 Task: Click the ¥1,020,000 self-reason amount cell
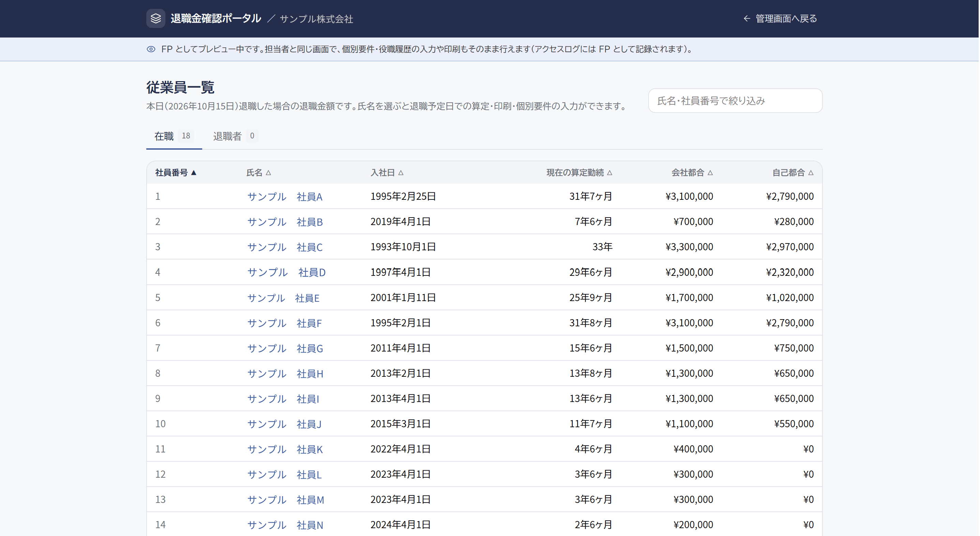[790, 297]
